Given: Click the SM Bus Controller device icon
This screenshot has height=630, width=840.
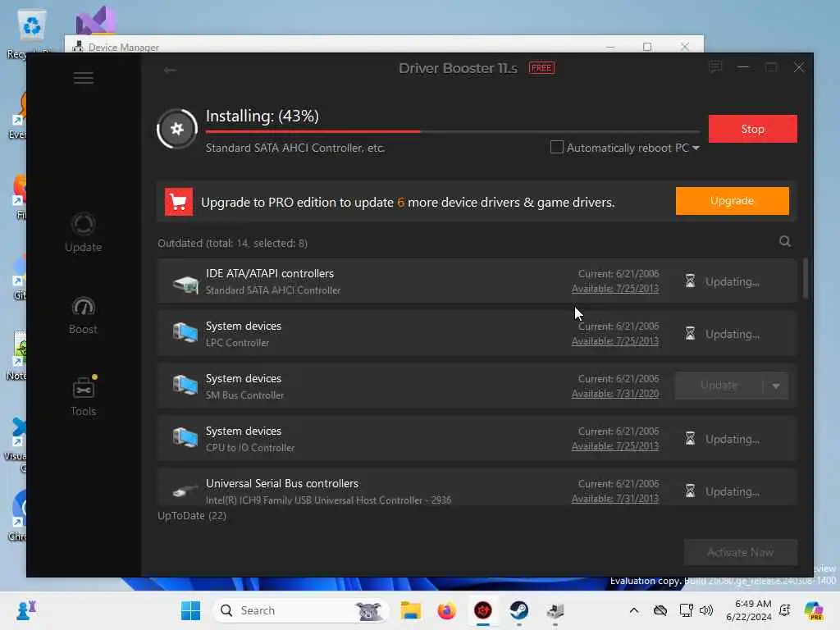Looking at the screenshot, I should (185, 386).
